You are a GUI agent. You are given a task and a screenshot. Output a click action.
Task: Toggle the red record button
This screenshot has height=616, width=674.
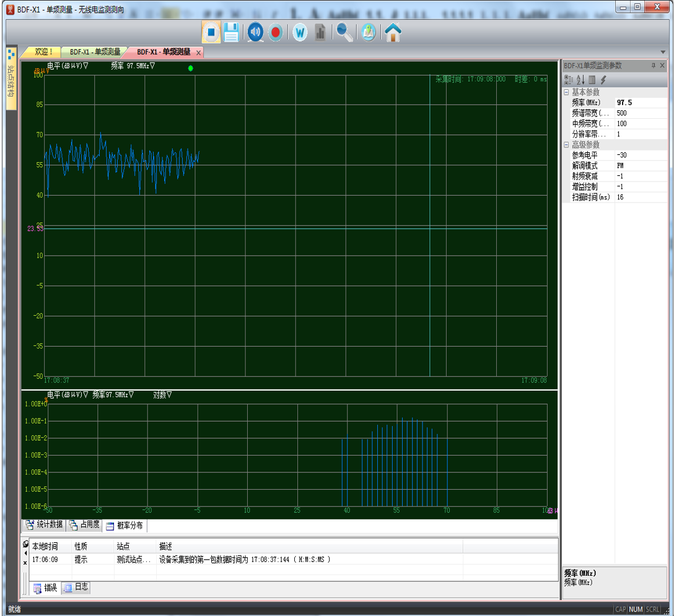click(276, 32)
